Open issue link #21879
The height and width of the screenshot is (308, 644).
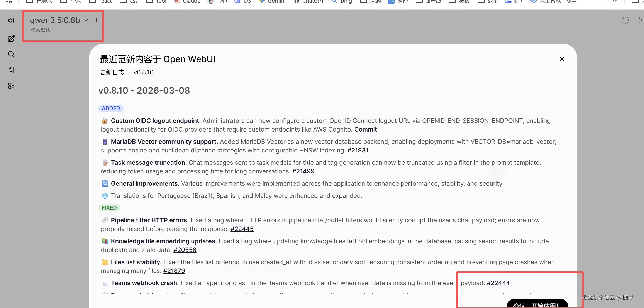174,271
